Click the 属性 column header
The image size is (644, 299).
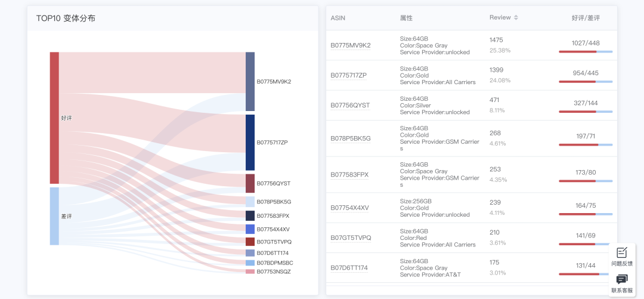(406, 18)
